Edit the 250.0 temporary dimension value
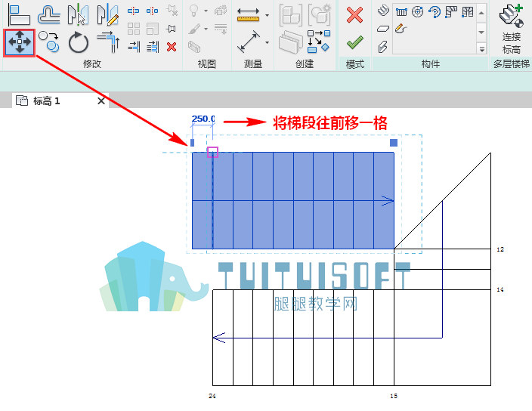 point(203,119)
